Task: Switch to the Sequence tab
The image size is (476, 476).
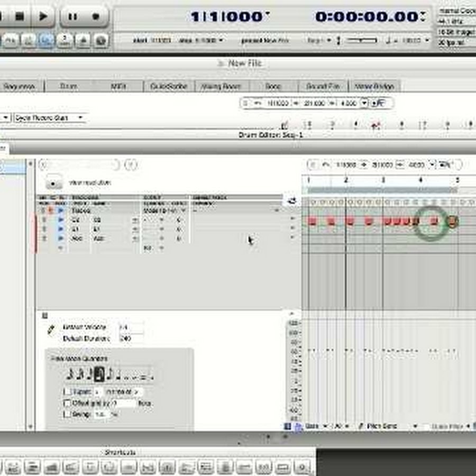Action: [19, 87]
